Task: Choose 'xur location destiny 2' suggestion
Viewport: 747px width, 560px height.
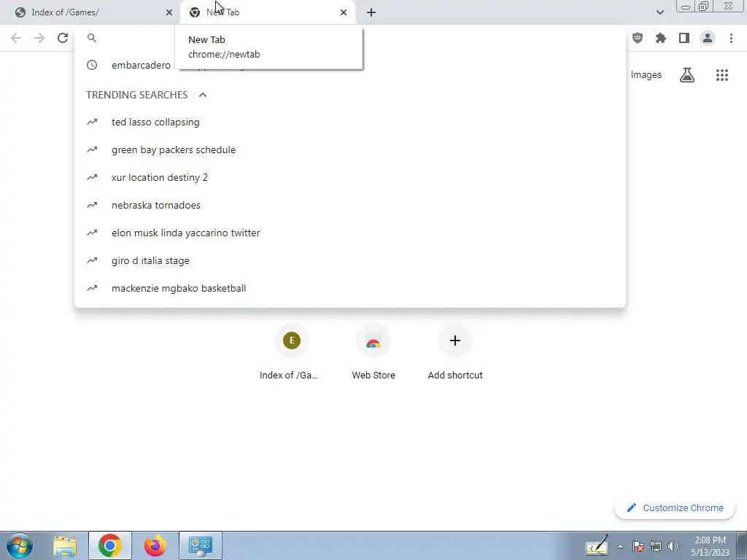Action: [350, 177]
